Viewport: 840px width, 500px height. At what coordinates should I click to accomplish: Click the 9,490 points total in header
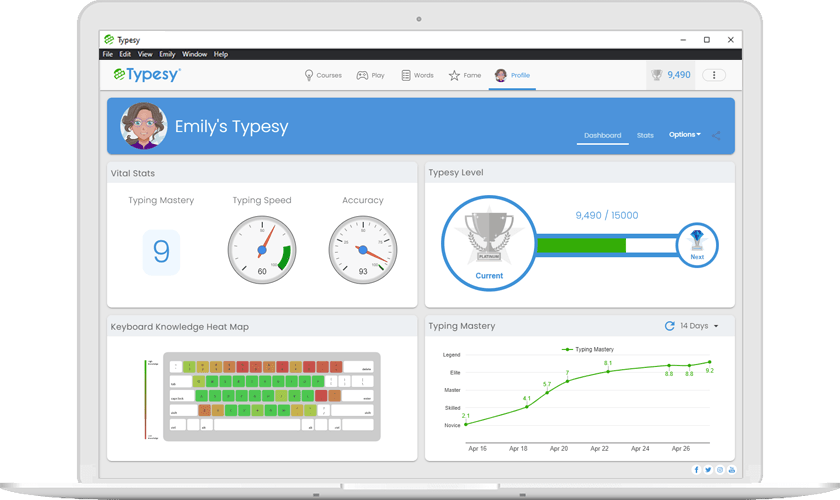(x=679, y=75)
